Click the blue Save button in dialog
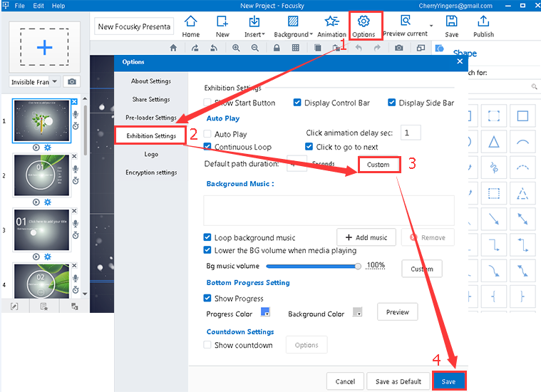 448,381
